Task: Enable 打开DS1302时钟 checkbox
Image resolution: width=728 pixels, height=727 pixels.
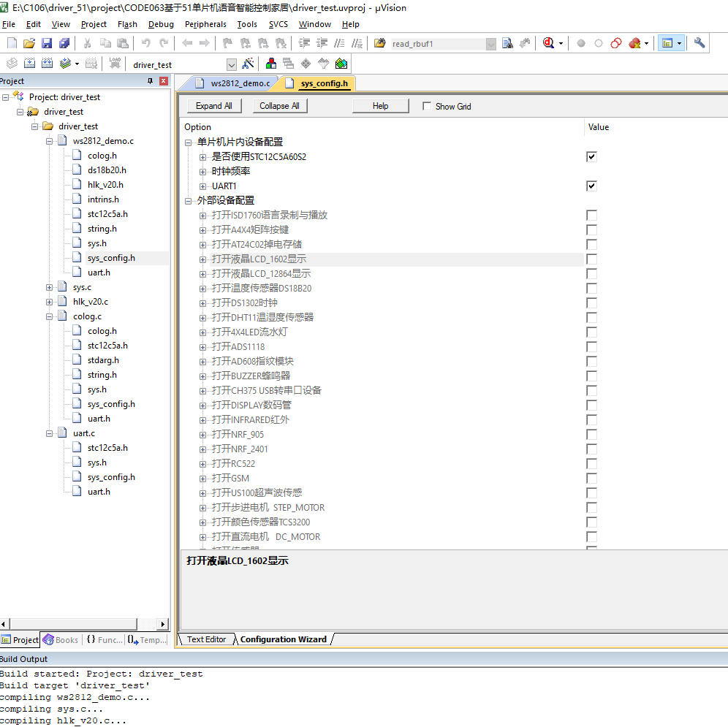Action: click(591, 302)
